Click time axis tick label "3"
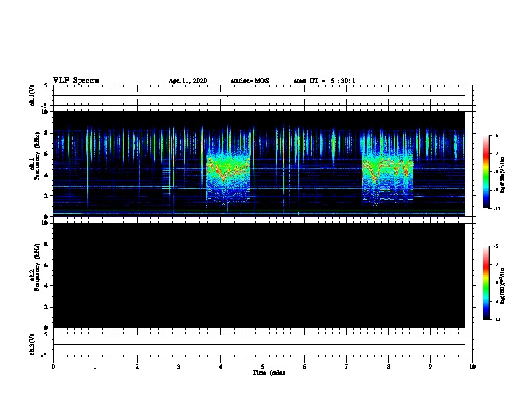This screenshot has height=411, width=532. (179, 367)
